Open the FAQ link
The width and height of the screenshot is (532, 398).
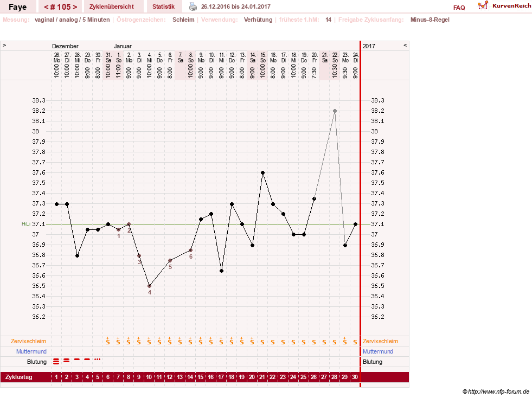(459, 8)
